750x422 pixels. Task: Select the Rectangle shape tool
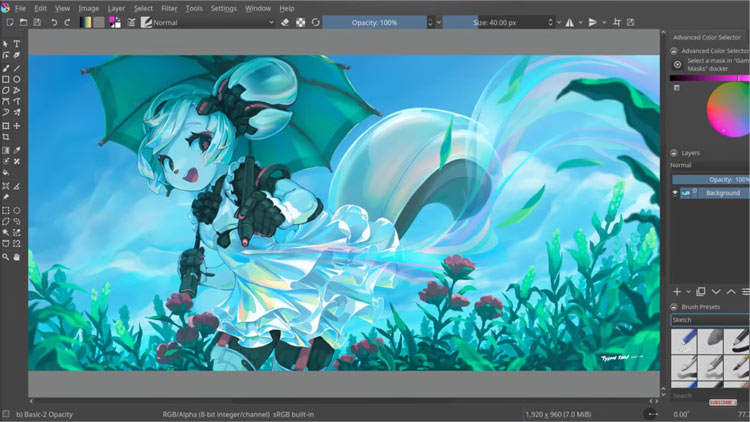tap(5, 79)
